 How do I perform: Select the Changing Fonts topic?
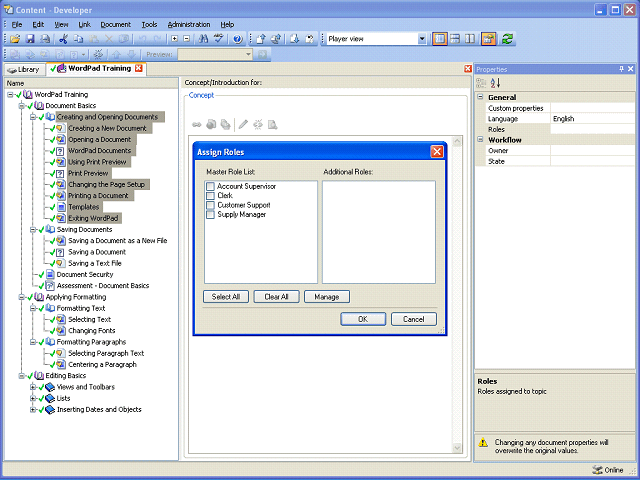(x=91, y=331)
